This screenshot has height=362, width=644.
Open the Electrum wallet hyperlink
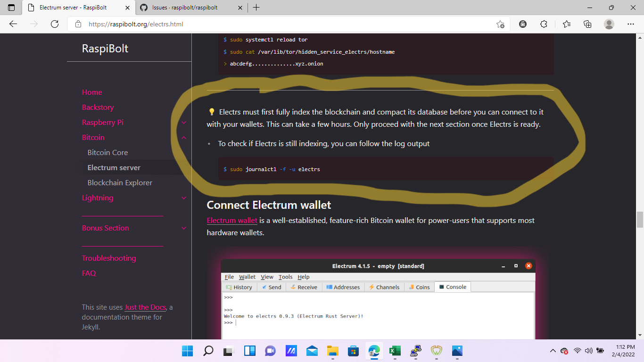coord(232,220)
